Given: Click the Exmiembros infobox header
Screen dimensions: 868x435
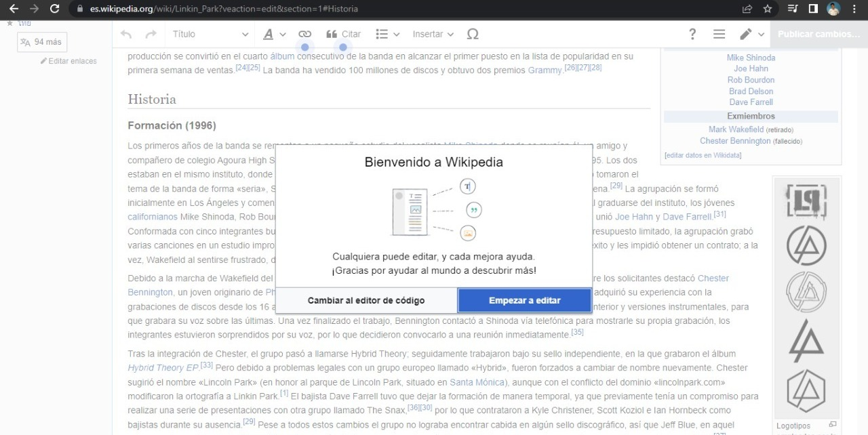Looking at the screenshot, I should tap(751, 117).
